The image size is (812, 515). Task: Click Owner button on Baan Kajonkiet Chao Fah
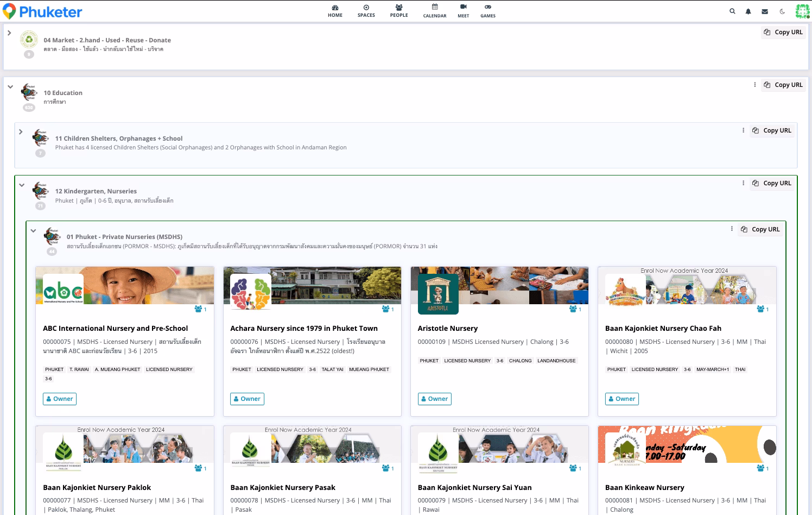click(x=622, y=399)
